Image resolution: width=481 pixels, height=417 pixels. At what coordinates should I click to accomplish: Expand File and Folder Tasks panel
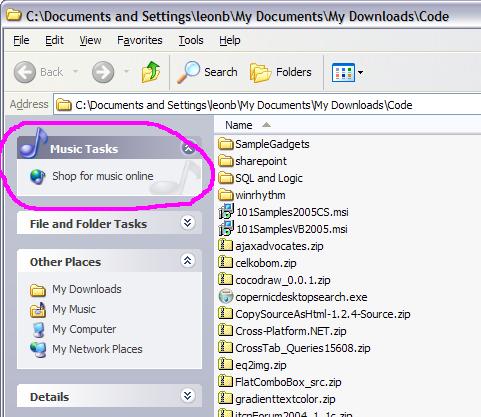(188, 223)
